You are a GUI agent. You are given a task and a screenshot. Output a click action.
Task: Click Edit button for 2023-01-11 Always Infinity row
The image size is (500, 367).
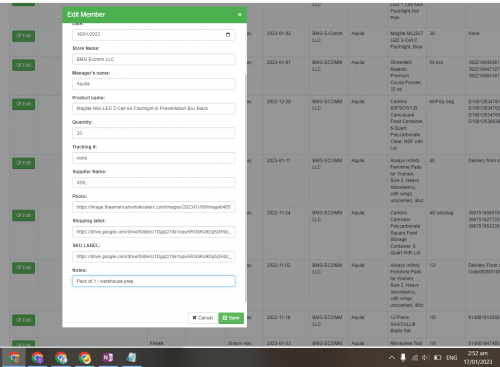tap(23, 163)
